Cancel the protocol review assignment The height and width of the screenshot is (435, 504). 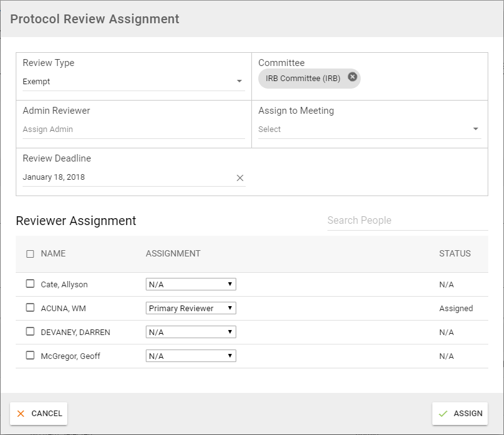pos(38,414)
